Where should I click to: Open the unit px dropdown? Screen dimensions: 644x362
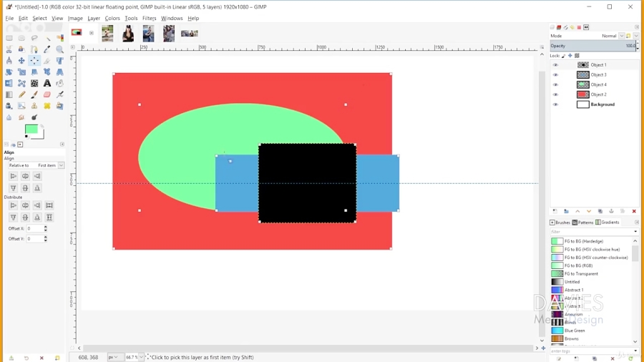(x=113, y=357)
